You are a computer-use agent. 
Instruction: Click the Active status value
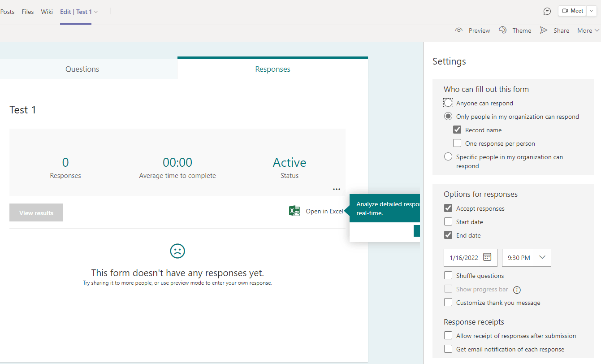click(290, 162)
